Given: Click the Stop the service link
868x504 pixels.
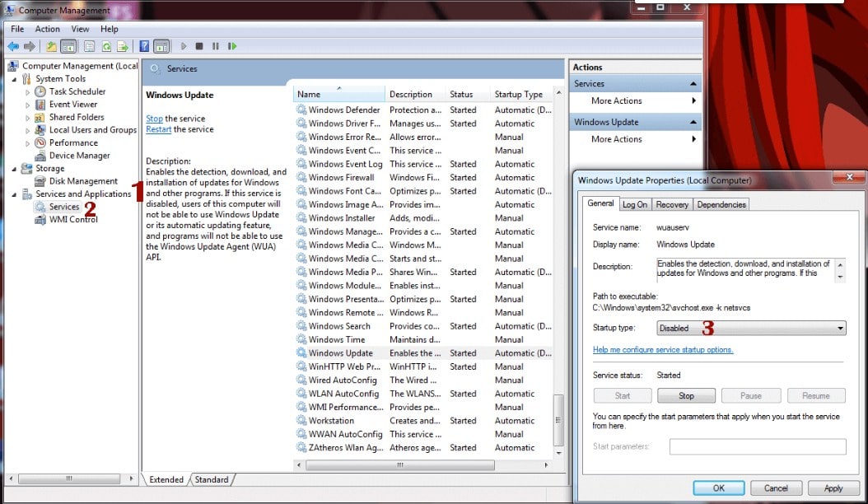Looking at the screenshot, I should [x=155, y=119].
